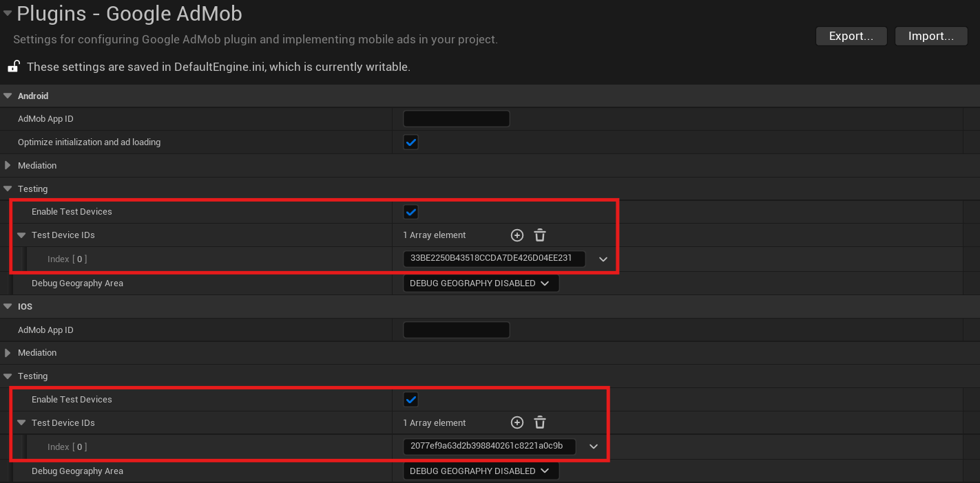Screen dimensions: 980x483
Task: Click the Export... button
Action: coord(851,36)
